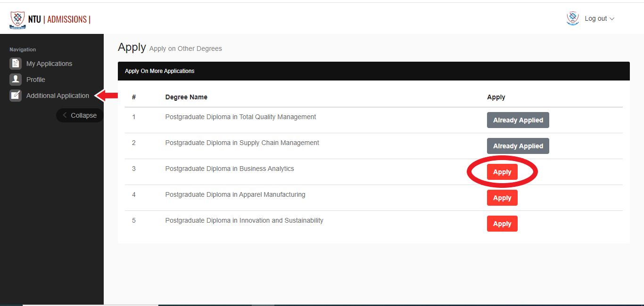
Task: Select Additional Application in the sidebar
Action: pos(58,96)
